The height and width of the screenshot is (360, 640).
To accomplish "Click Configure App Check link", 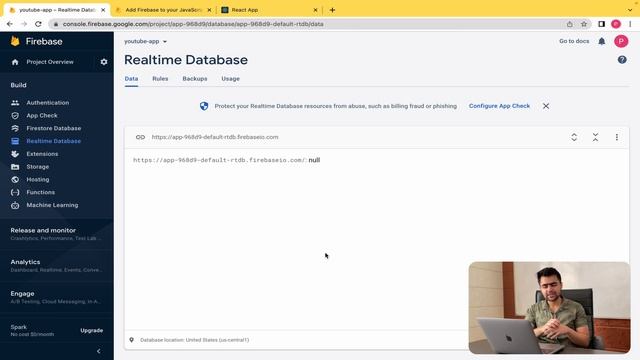I will click(x=499, y=106).
